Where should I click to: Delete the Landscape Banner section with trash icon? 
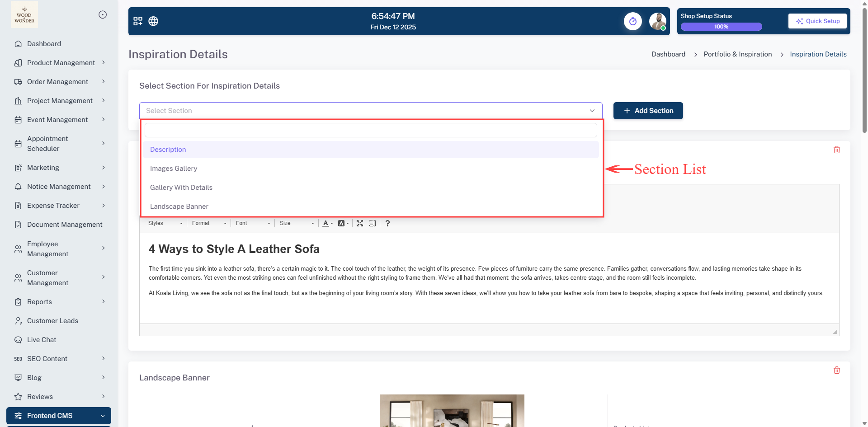pos(836,370)
